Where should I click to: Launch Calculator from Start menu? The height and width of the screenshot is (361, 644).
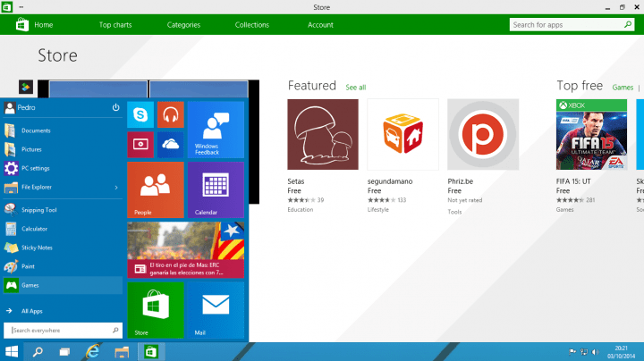pos(63,229)
